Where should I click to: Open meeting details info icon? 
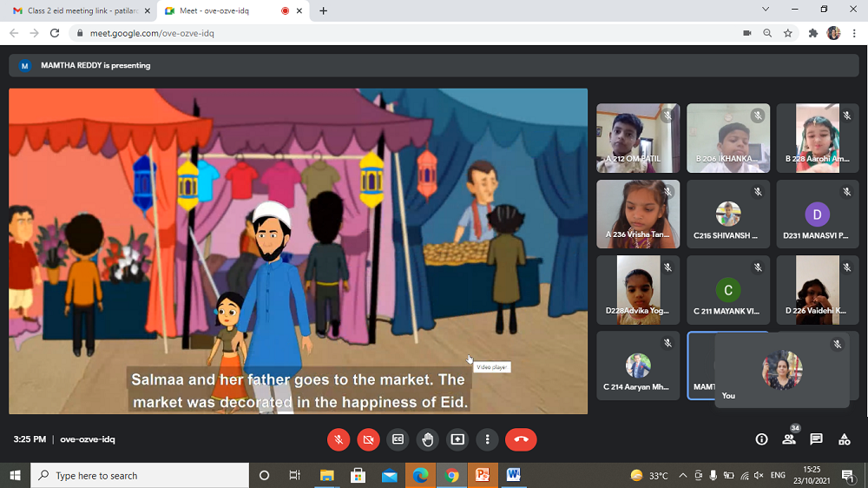(761, 439)
